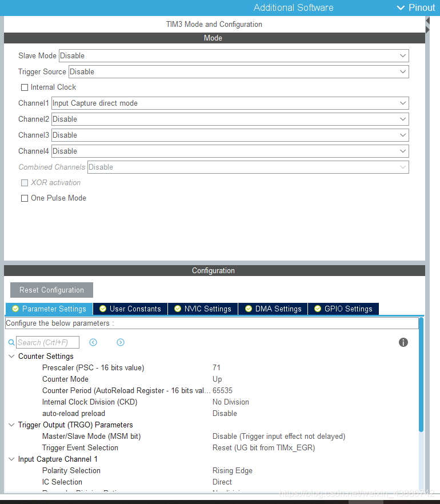Viewport: 440px width, 504px height.
Task: Click the parameter Search field
Action: [x=47, y=342]
